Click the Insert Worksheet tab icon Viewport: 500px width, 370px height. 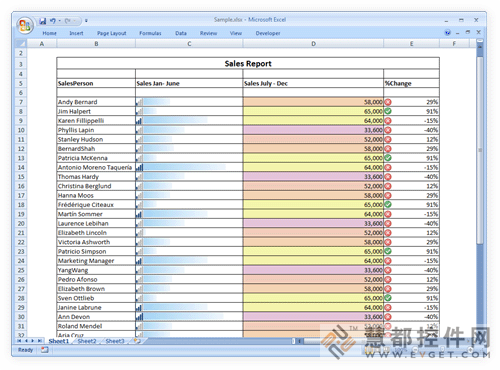pos(137,341)
